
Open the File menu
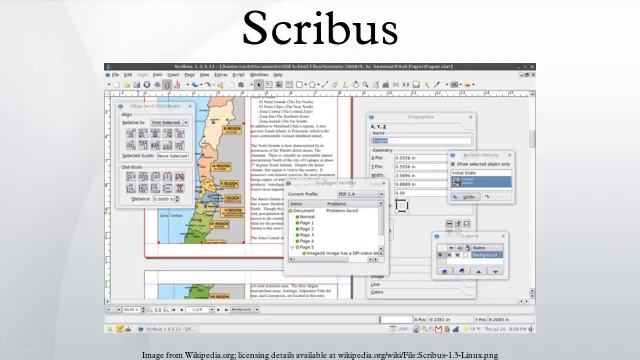[116, 75]
